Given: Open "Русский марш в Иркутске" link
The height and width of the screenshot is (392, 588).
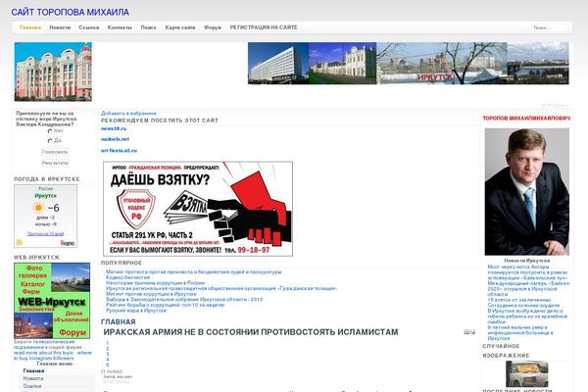Looking at the screenshot, I should 136,311.
